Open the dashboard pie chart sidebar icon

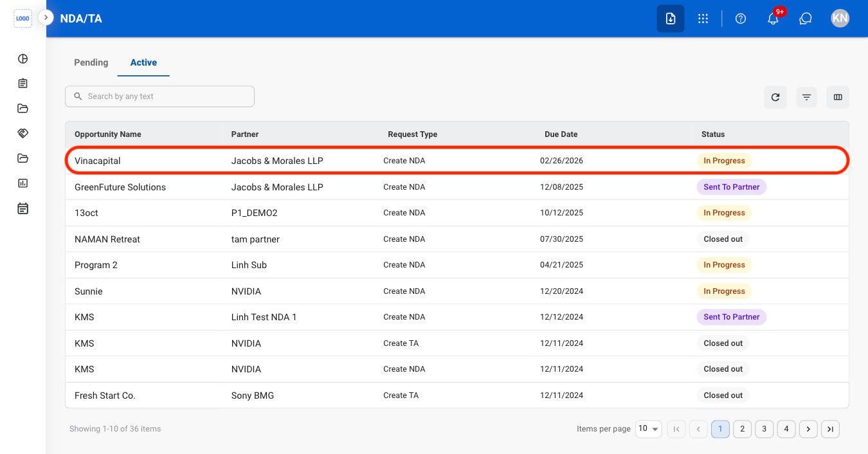coord(23,59)
